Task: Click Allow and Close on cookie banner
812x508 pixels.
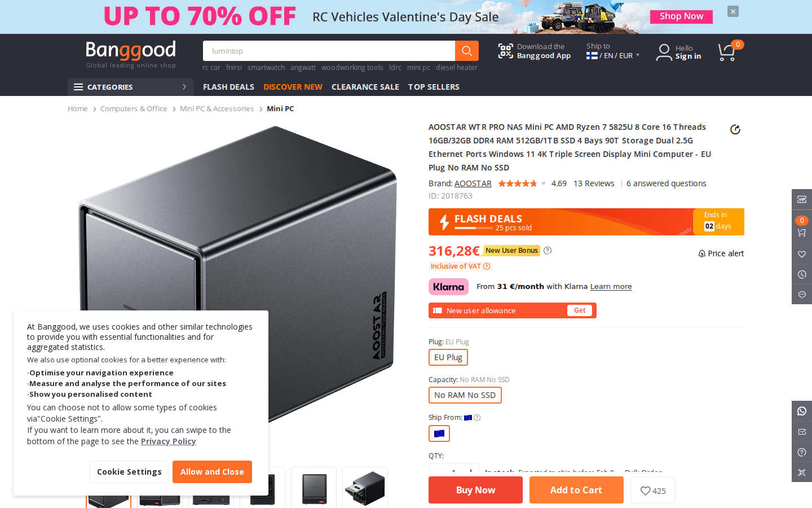Action: (212, 472)
